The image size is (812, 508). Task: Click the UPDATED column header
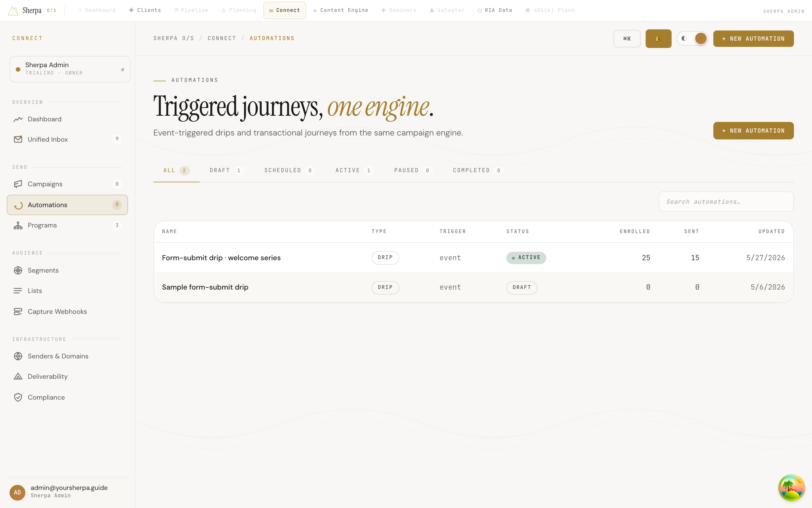[771, 231]
